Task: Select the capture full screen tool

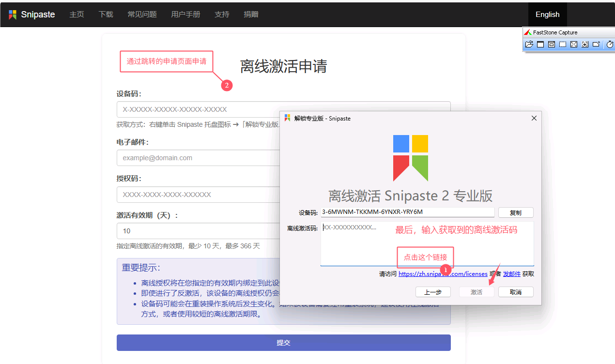Action: coord(574,45)
